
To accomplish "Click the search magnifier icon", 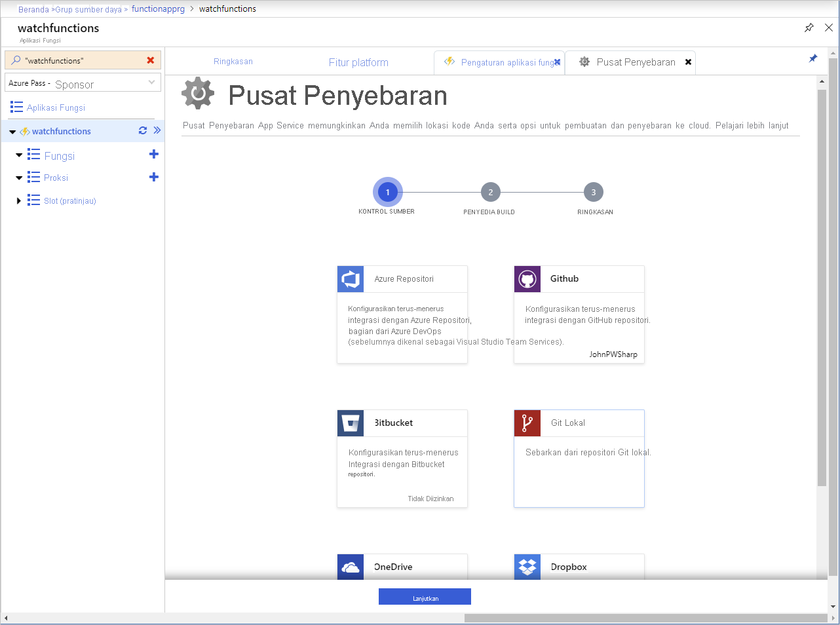I will (16, 60).
